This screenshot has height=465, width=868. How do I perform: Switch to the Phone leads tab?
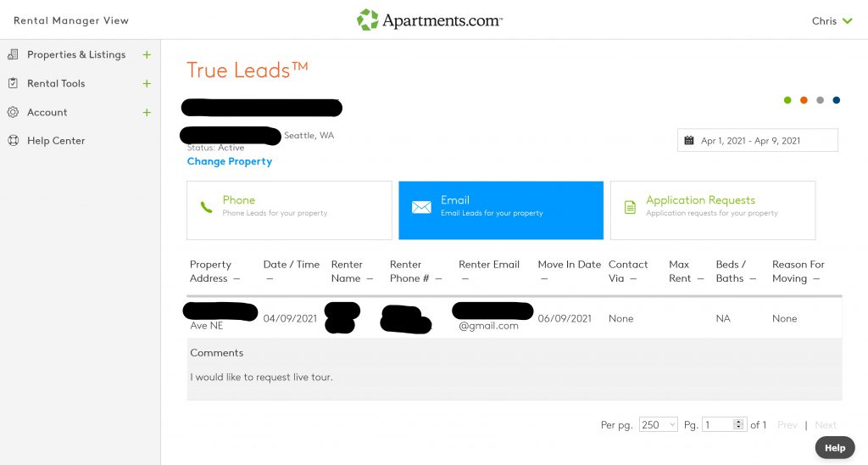tap(289, 210)
